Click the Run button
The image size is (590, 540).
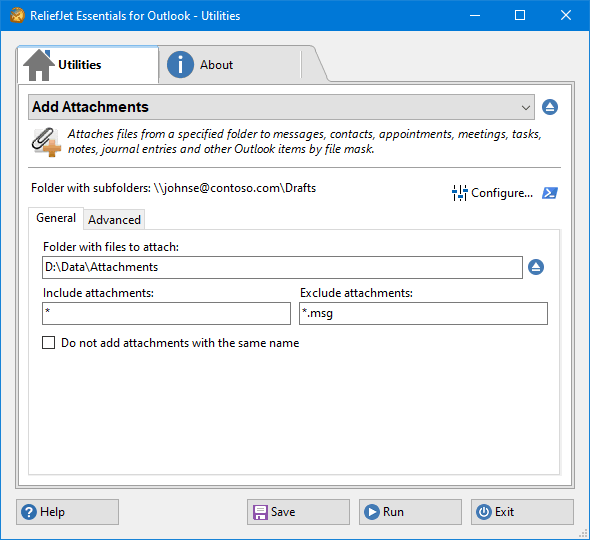click(x=410, y=512)
